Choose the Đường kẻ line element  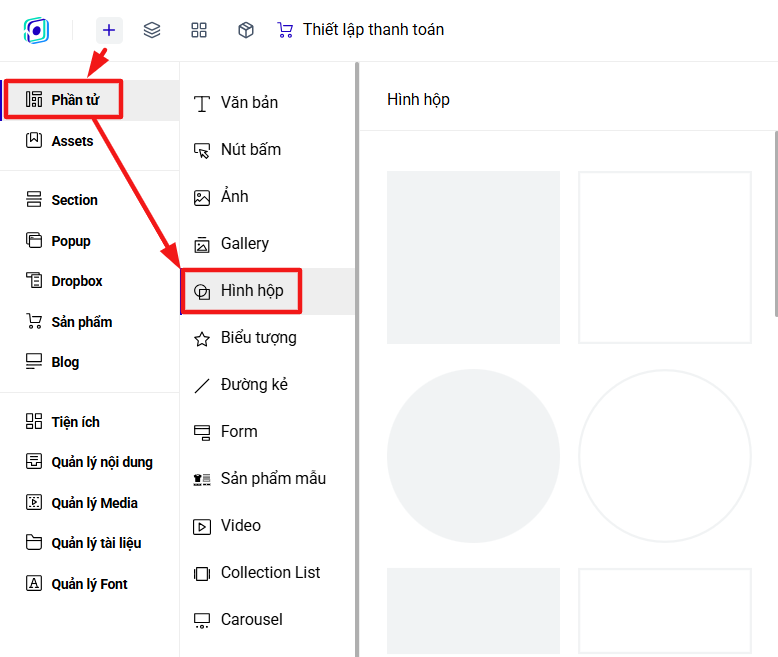pyautogui.click(x=267, y=385)
